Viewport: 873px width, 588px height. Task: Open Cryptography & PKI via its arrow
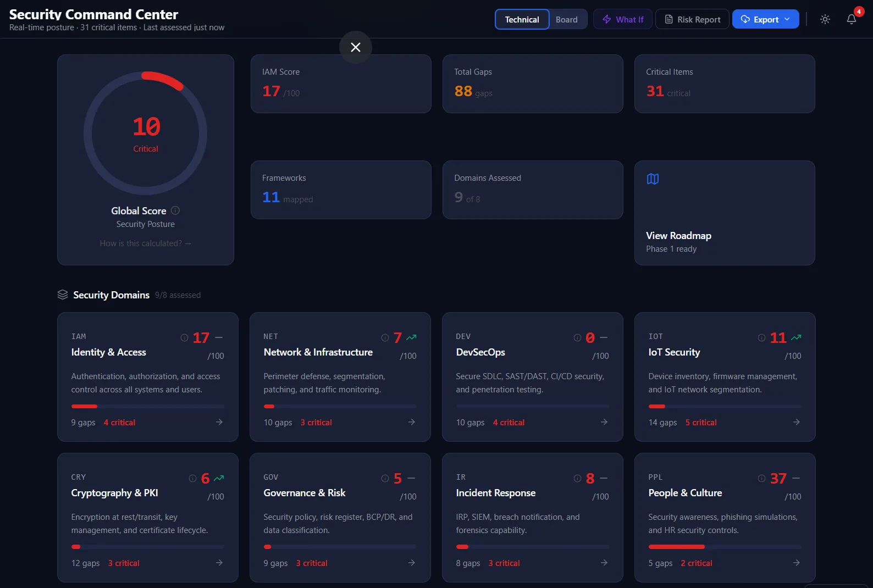[x=219, y=563]
